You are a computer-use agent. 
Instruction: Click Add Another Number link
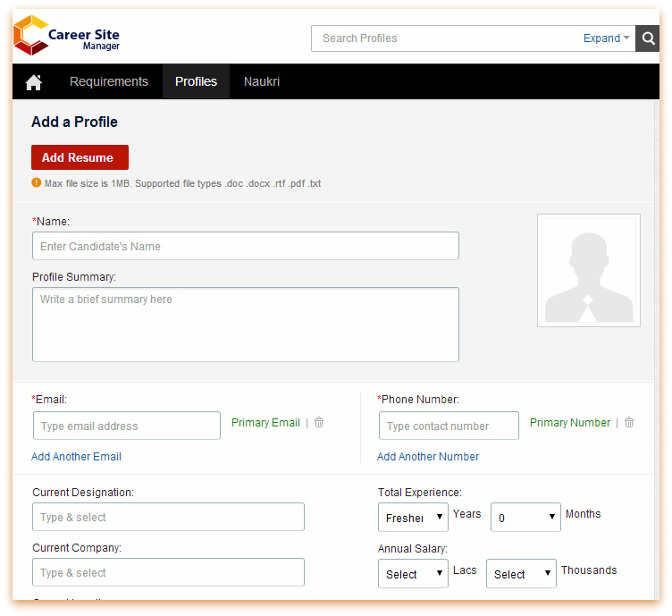(428, 457)
